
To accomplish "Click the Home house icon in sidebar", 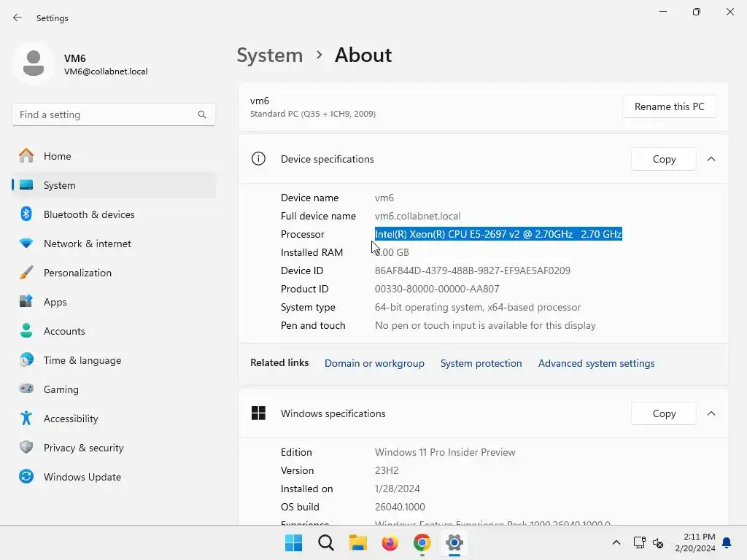I will tap(26, 156).
